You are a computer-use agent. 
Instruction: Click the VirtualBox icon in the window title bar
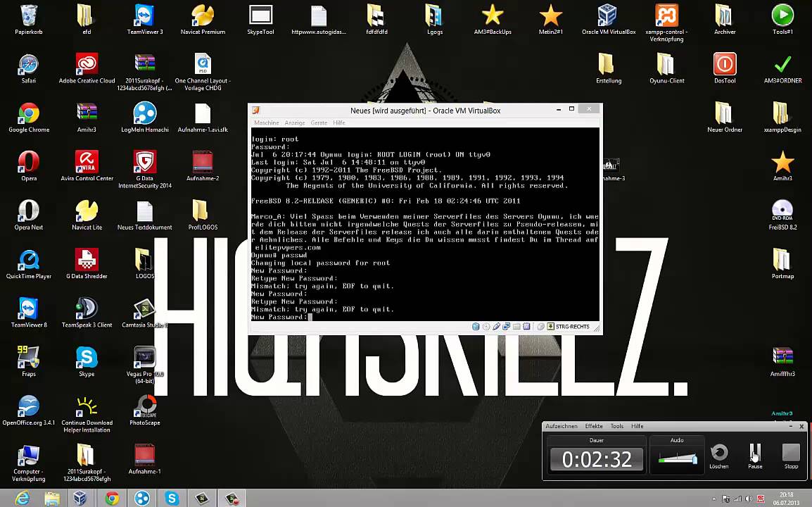[256, 111]
